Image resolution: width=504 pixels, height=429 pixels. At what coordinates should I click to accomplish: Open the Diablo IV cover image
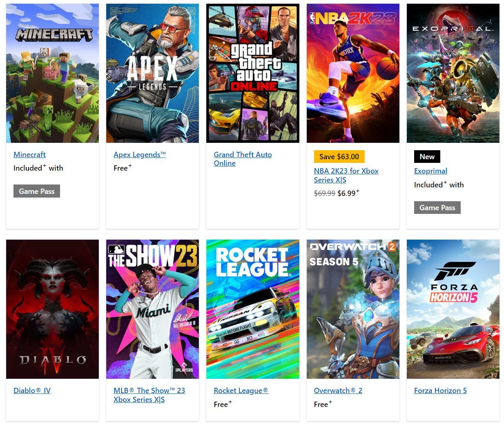[x=52, y=309]
